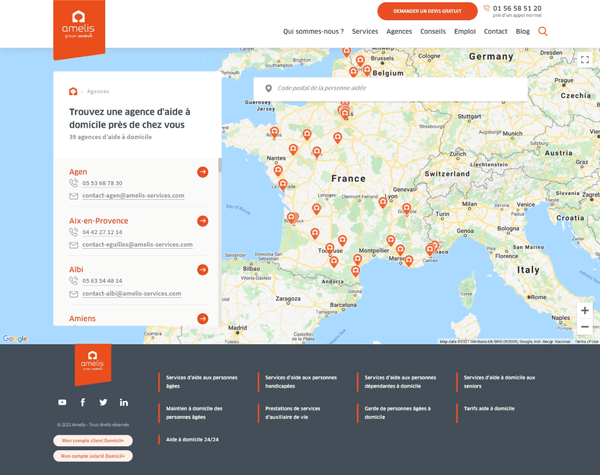Zoom out the map with minus button
Image resolution: width=600 pixels, height=475 pixels.
(585, 327)
